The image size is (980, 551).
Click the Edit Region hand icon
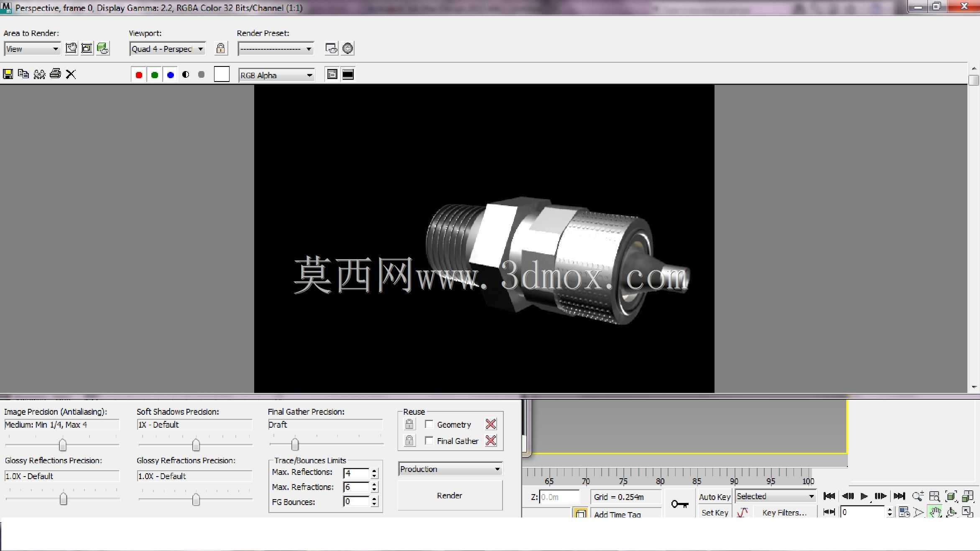71,48
